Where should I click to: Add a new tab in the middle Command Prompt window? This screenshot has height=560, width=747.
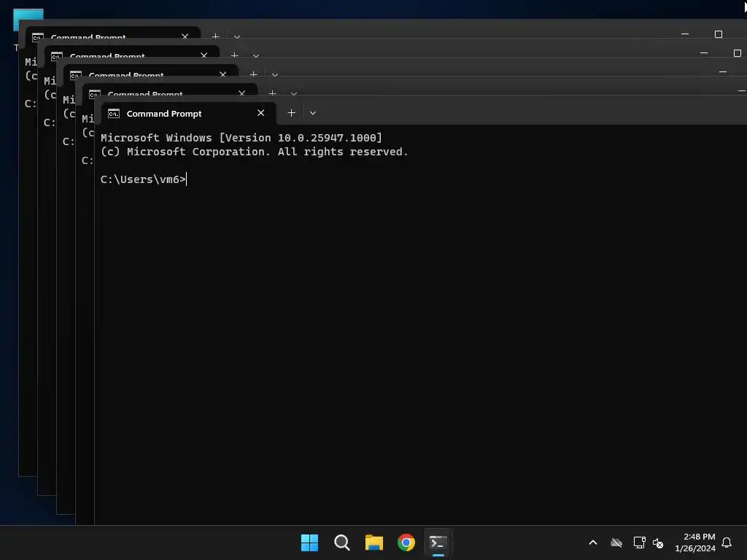pyautogui.click(x=253, y=74)
